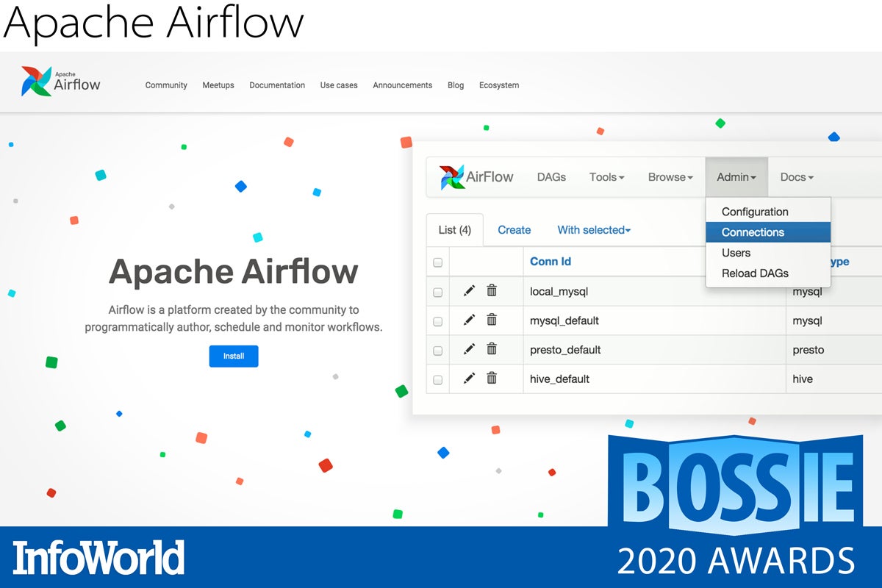Sort by the Conn Id column header

point(551,262)
